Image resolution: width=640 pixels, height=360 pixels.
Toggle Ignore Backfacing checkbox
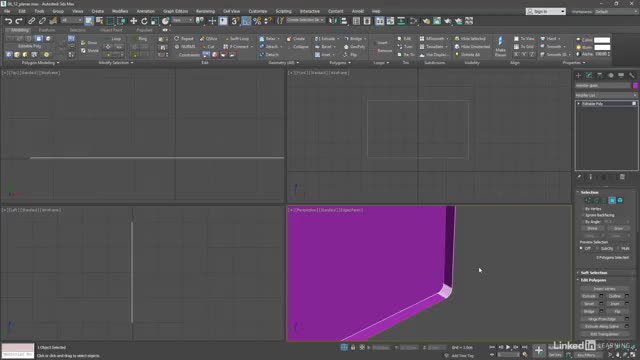coord(584,215)
